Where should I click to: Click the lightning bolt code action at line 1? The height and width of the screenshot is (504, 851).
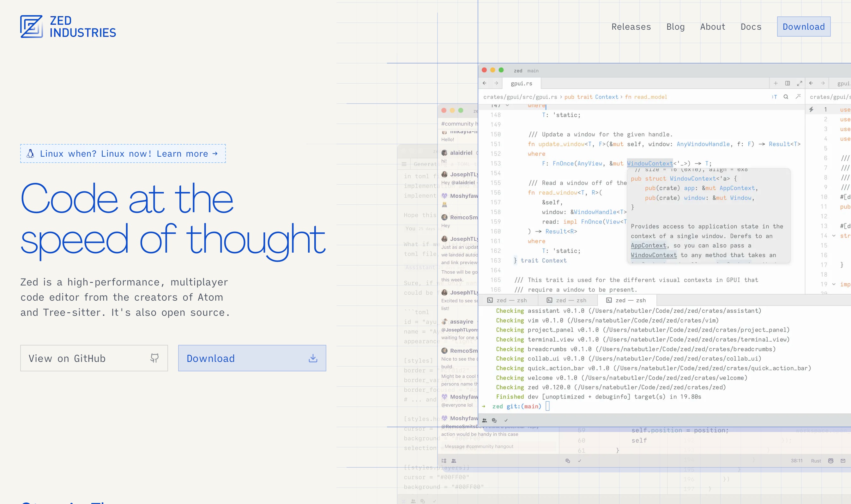(x=811, y=109)
